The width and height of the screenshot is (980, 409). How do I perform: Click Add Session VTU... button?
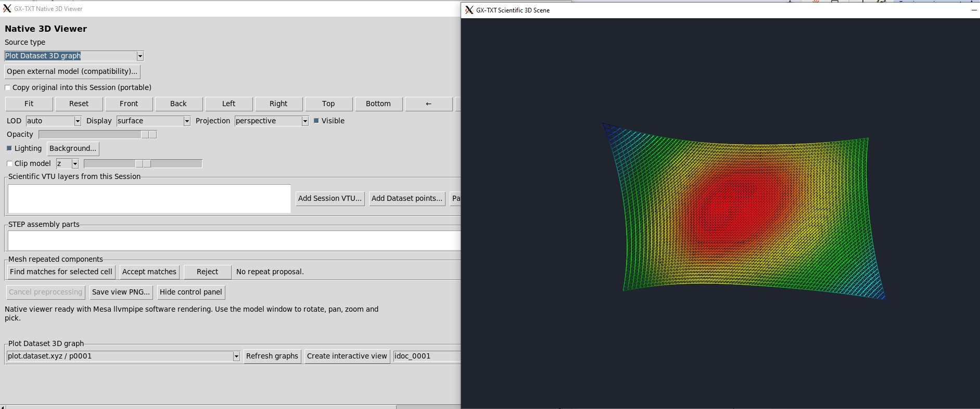pyautogui.click(x=330, y=198)
